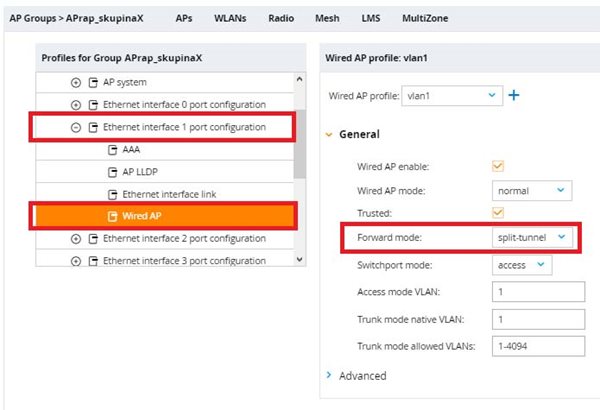Select the Wired AP profile icon
Screen dimensions: 600x410
[112, 216]
